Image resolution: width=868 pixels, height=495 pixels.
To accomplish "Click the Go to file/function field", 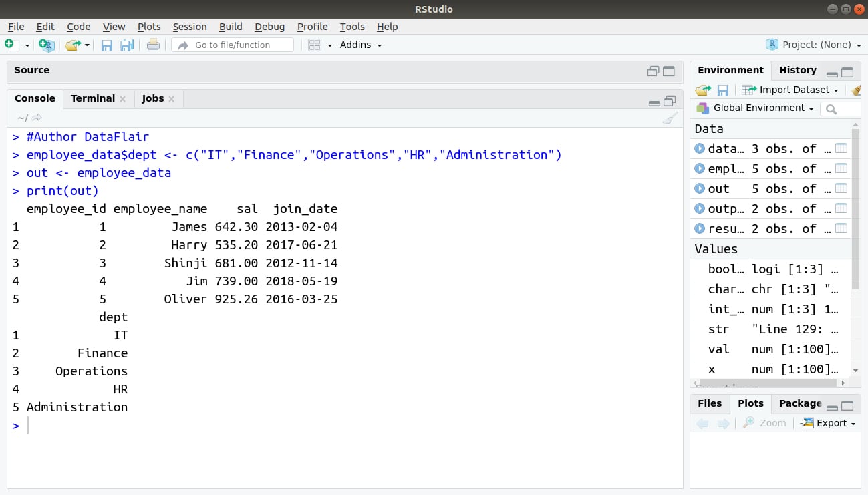I will (x=233, y=45).
